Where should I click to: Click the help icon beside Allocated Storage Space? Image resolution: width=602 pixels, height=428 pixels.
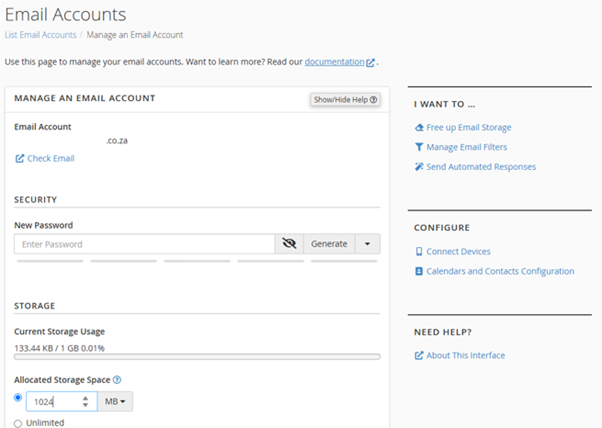(x=117, y=380)
